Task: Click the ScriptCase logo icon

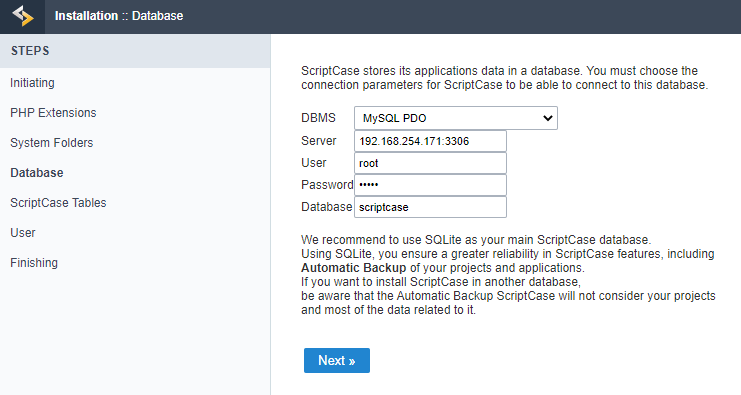Action: 23,16
